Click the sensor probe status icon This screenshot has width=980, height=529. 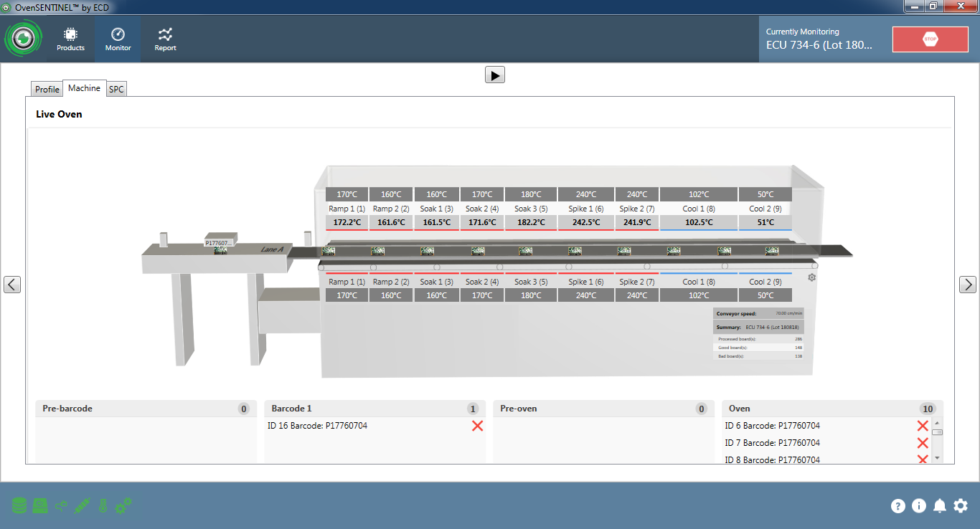(82, 506)
